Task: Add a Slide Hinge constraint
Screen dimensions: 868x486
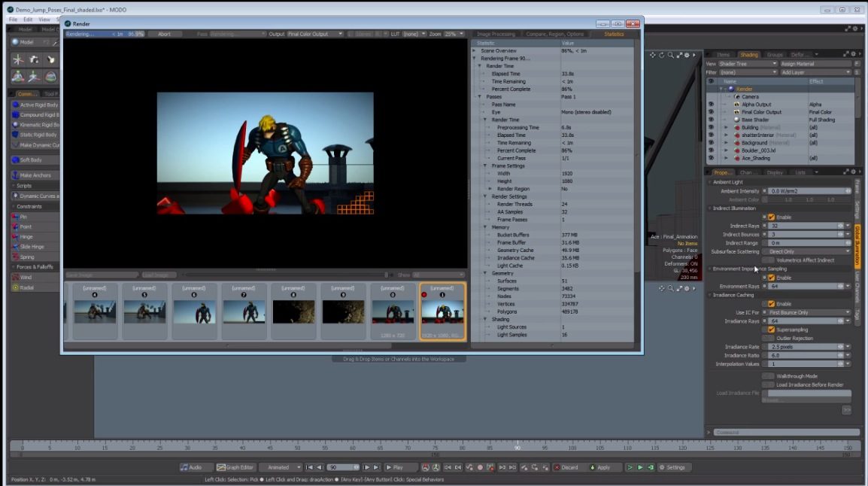Action: (35, 247)
